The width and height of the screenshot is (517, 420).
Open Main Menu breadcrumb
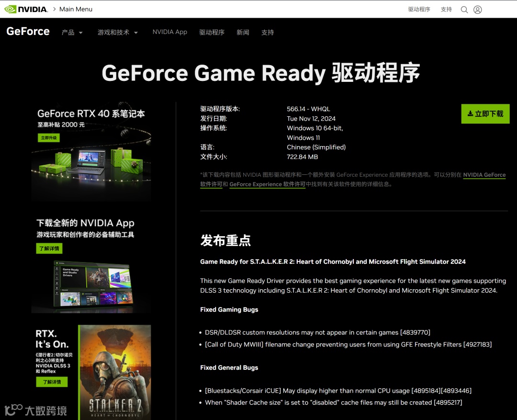click(76, 9)
